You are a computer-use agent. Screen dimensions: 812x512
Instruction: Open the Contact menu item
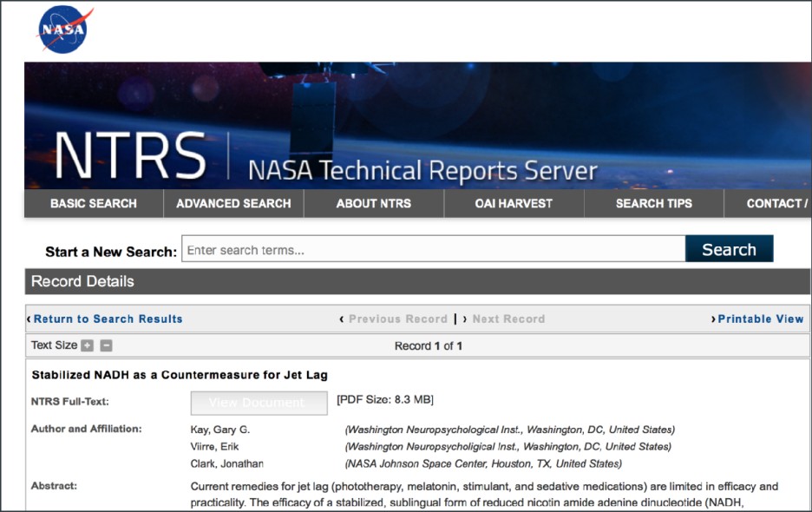click(768, 204)
